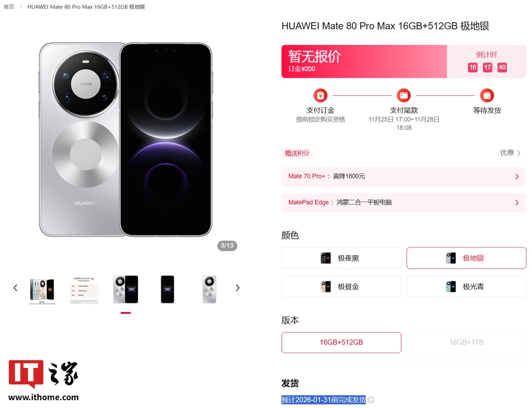Open the Mate 70 Pro+ price drop offer
532x408 pixels.
(x=403, y=176)
